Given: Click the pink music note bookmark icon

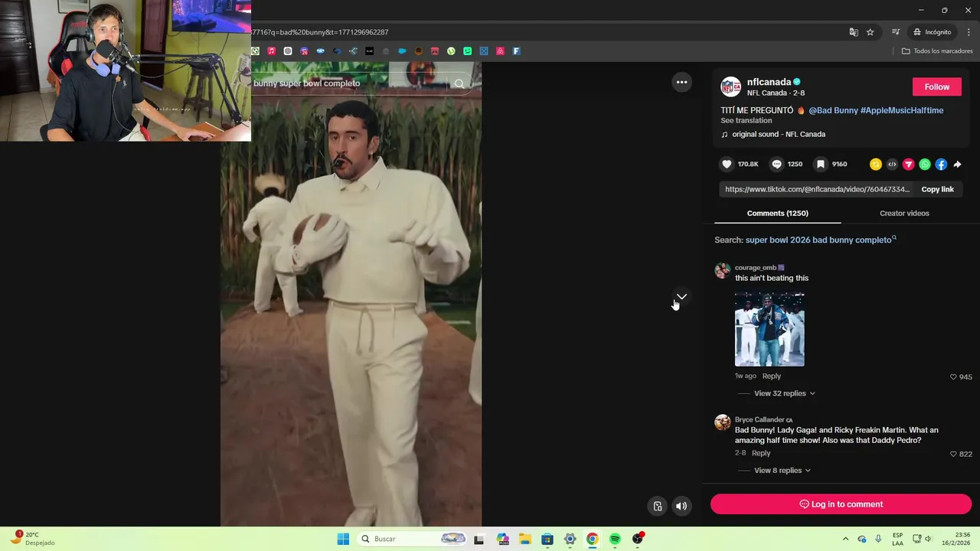Looking at the screenshot, I should [271, 51].
